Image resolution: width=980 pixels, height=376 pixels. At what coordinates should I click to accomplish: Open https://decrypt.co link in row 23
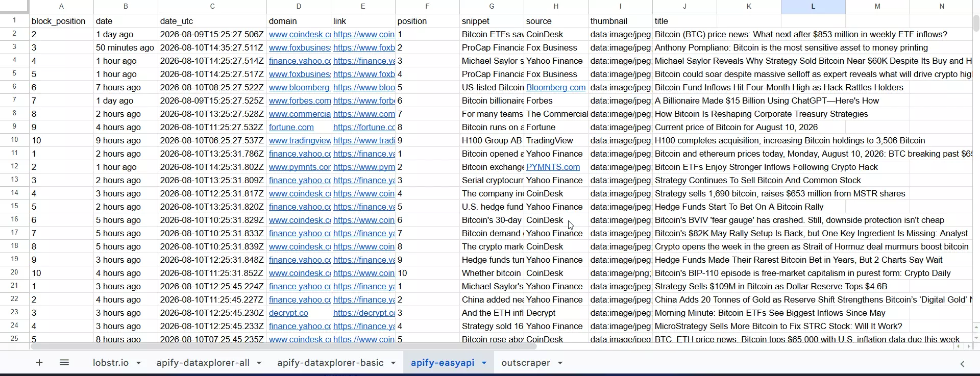(x=364, y=313)
